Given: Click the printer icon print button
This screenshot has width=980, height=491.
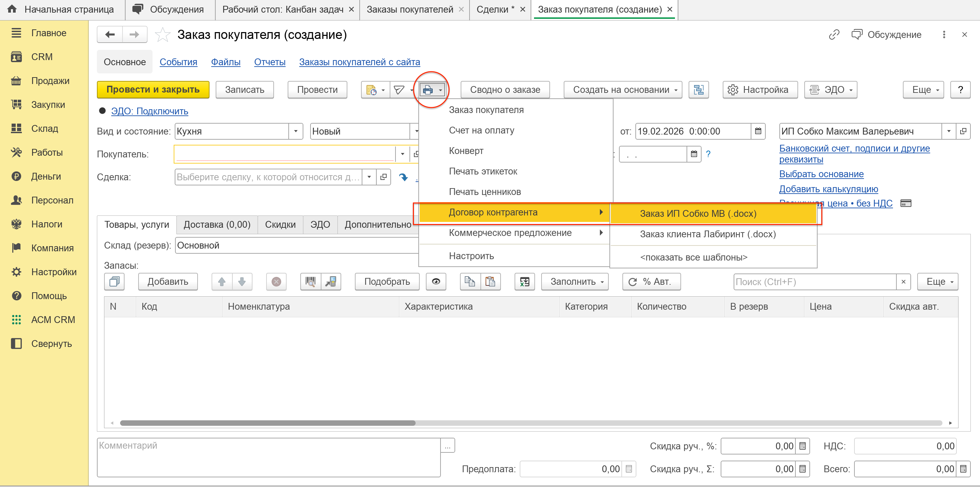Looking at the screenshot, I should coord(428,90).
